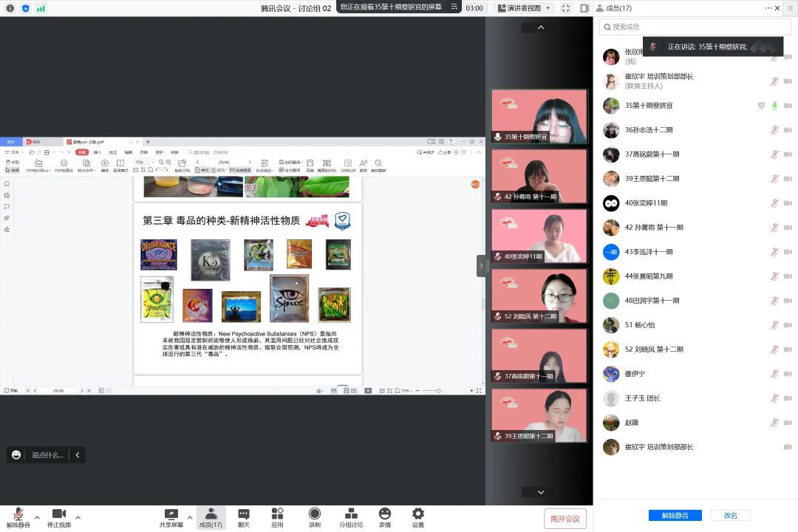Toggle 停止视频 camera button
798x532 pixels.
(x=58, y=514)
